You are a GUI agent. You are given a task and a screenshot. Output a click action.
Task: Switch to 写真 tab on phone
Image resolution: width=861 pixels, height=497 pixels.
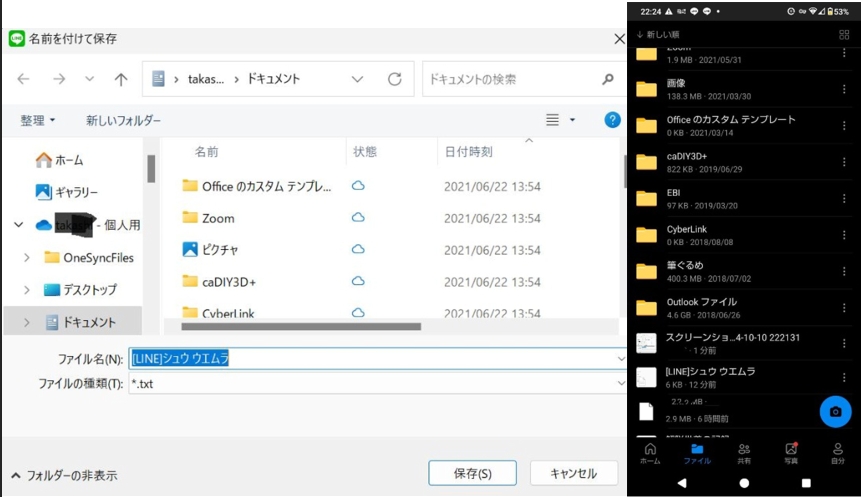791,454
